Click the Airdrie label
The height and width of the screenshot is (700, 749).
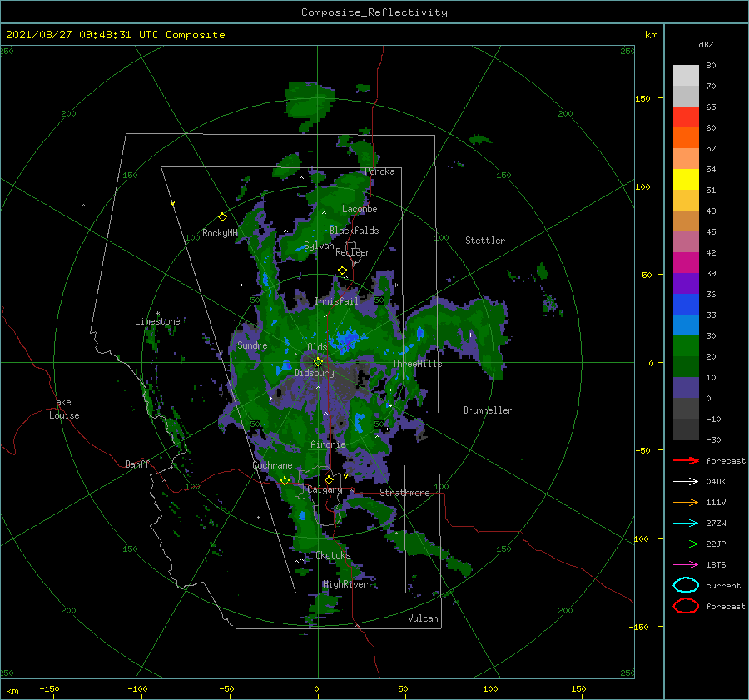coord(328,444)
